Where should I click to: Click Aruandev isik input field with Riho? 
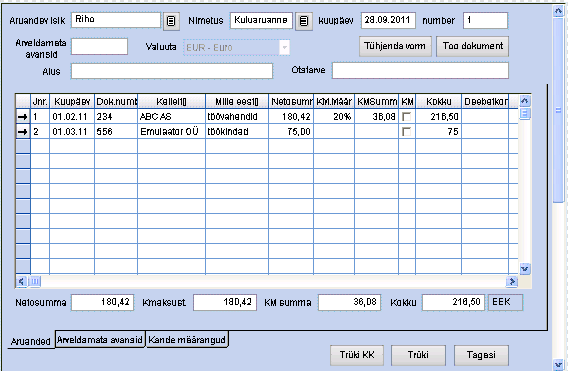(116, 20)
